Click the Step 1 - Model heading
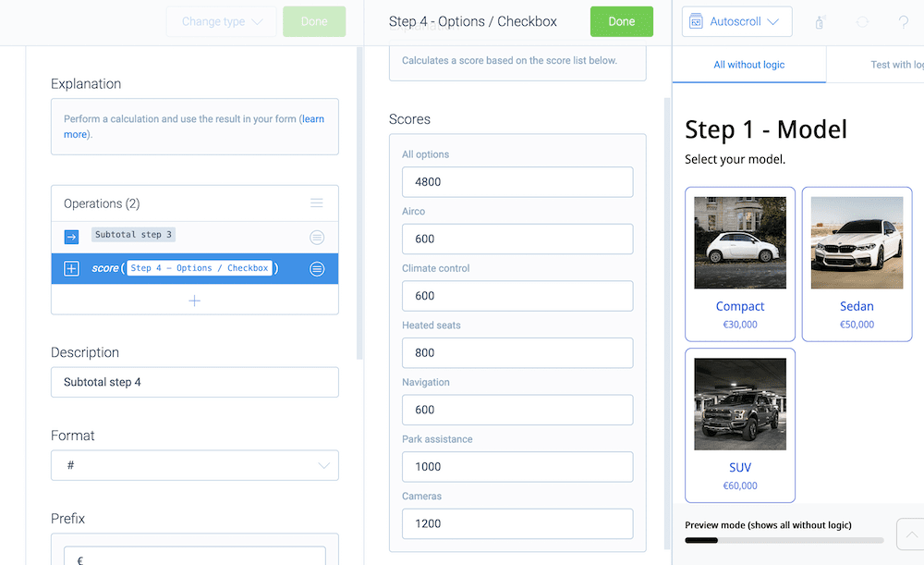 (766, 129)
